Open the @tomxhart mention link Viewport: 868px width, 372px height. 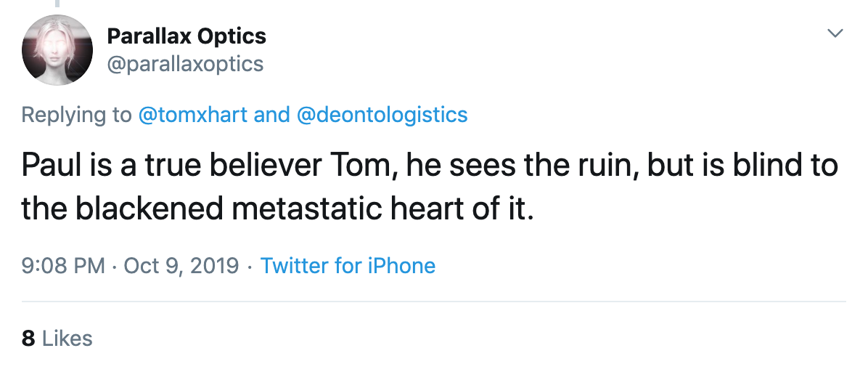pos(193,114)
